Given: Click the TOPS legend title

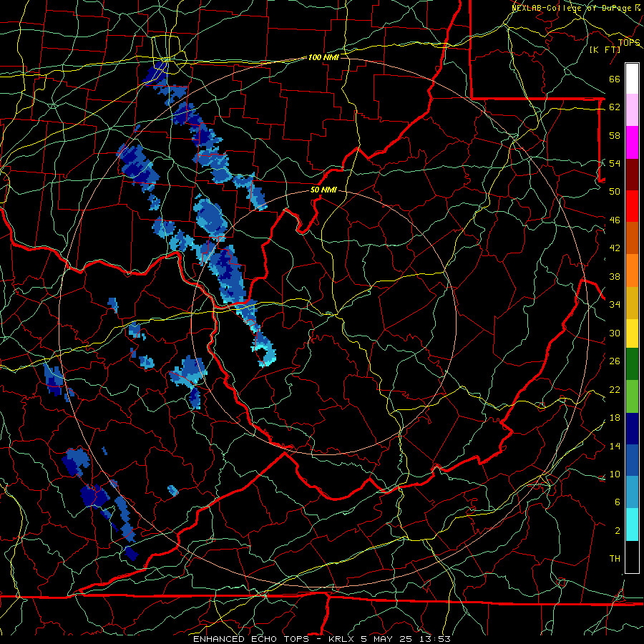Looking at the screenshot, I should pos(629,43).
